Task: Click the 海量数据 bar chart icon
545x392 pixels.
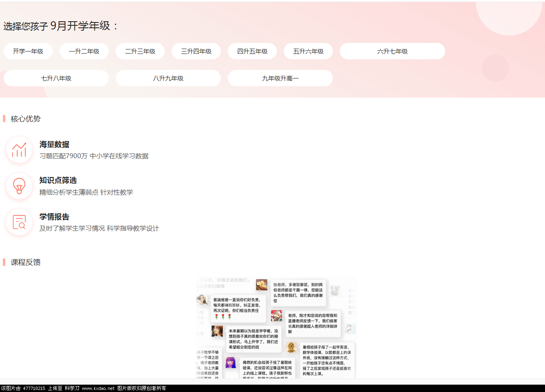Action: point(19,150)
